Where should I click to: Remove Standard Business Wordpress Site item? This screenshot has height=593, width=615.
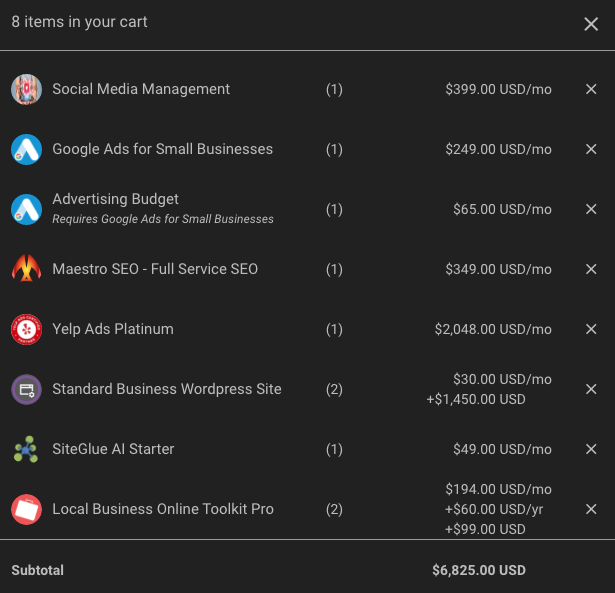[591, 389]
